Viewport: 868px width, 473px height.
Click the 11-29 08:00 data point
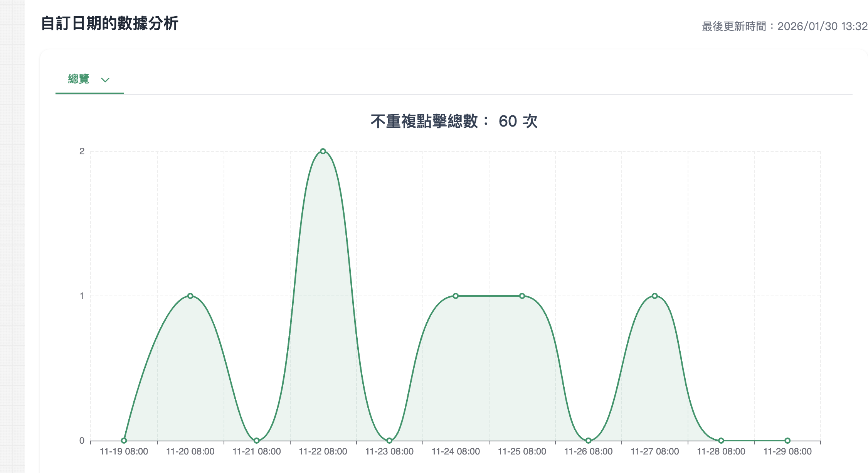787,441
